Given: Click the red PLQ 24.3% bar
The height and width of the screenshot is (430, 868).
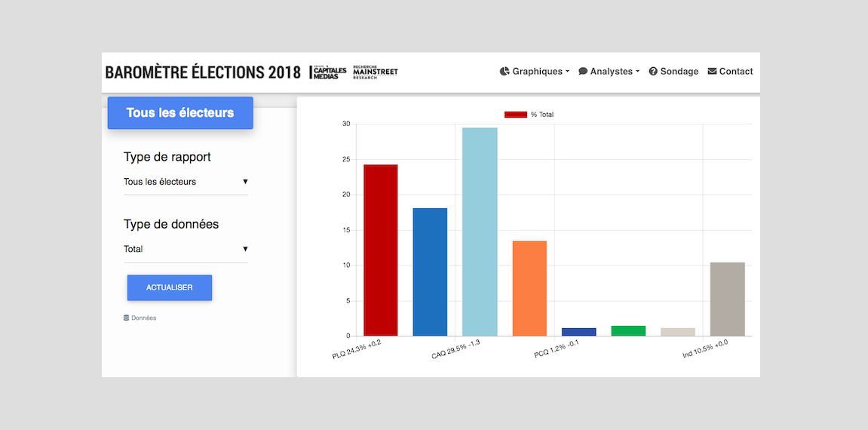Looking at the screenshot, I should pyautogui.click(x=380, y=250).
